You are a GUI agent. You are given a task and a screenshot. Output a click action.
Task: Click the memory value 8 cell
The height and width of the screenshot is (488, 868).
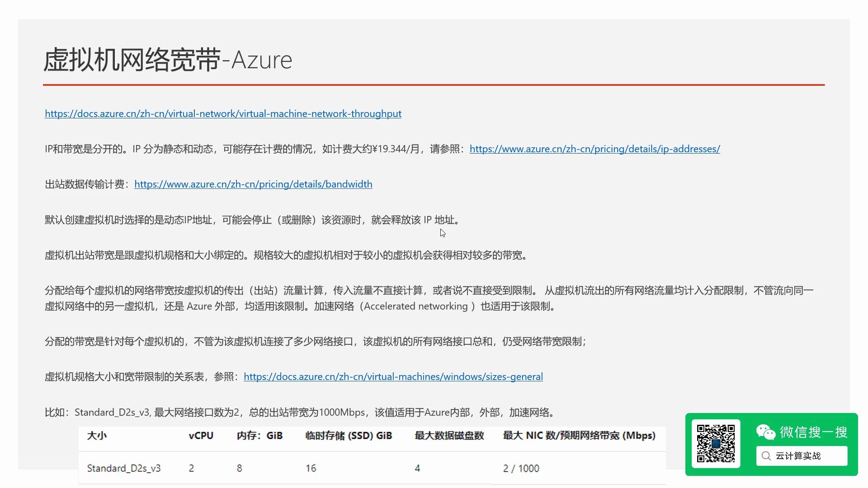coord(239,469)
